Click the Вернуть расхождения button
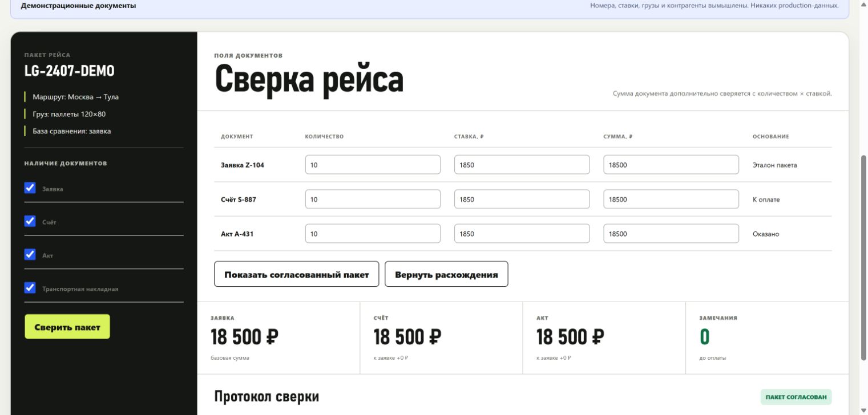This screenshot has width=868, height=415. pyautogui.click(x=446, y=274)
